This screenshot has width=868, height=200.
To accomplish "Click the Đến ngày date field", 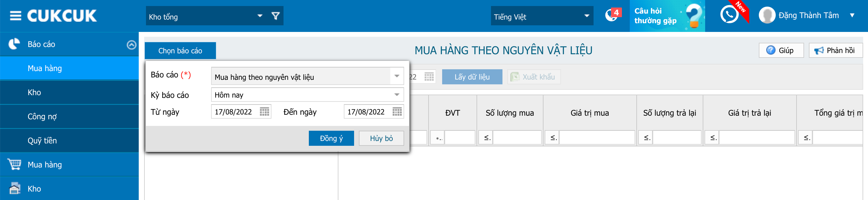I will 368,112.
